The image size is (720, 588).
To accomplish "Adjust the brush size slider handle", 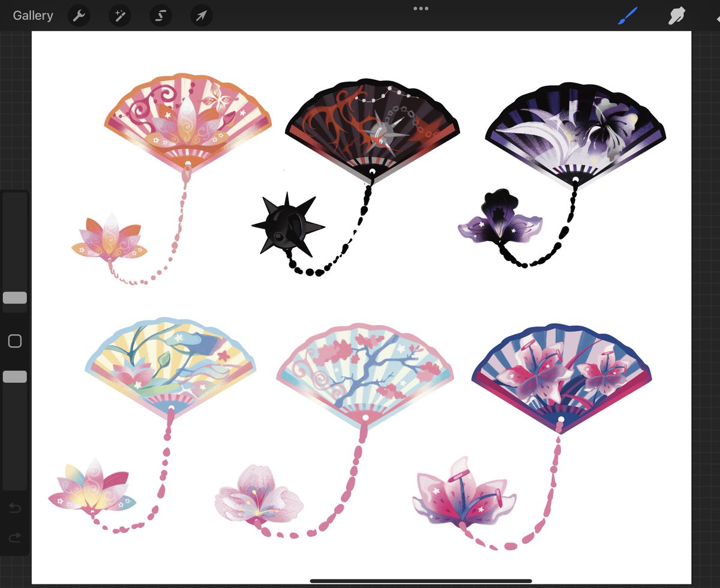I will [x=15, y=298].
